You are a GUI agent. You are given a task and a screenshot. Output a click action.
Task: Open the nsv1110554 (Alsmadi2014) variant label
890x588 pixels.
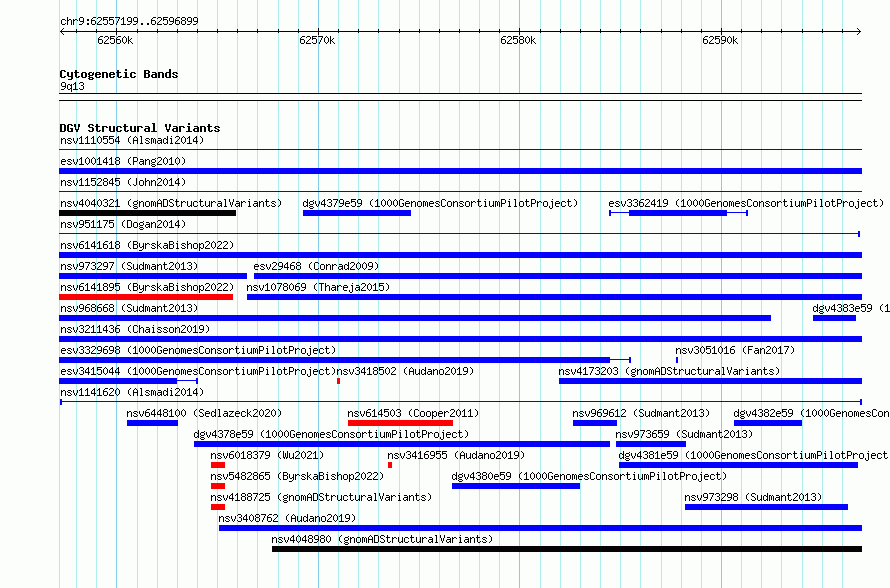coord(132,140)
